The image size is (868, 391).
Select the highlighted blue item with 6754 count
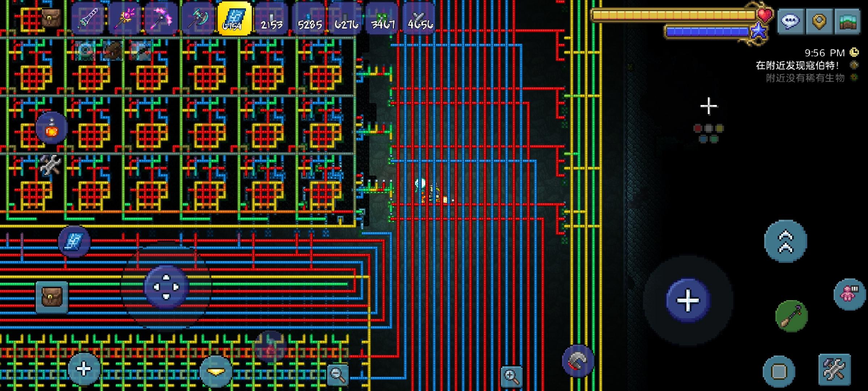[235, 18]
